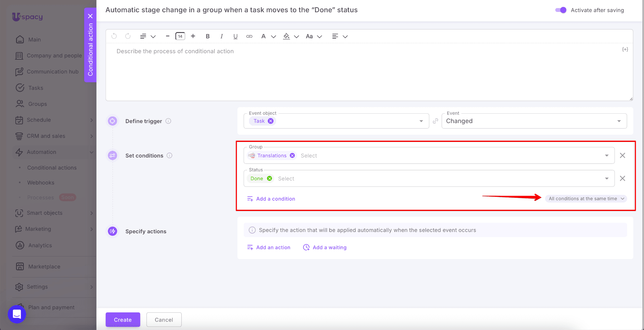Screen dimensions: 644x330
Task: Open the All conditions at the same time dropdown
Action: 586,199
